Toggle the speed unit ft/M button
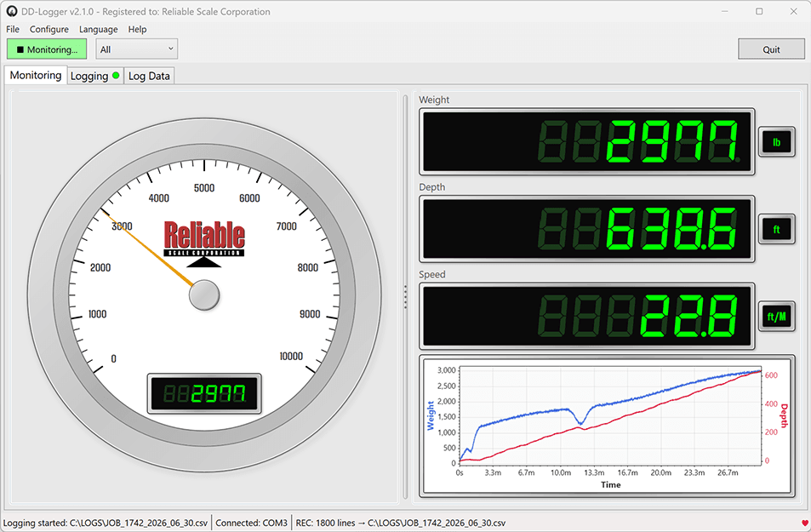This screenshot has height=532, width=811. coord(776,317)
